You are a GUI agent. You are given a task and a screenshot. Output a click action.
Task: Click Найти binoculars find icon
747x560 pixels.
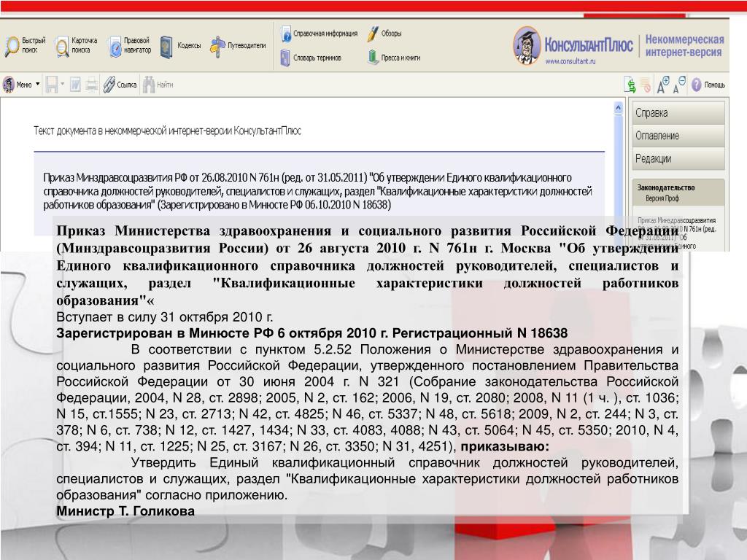[158, 85]
